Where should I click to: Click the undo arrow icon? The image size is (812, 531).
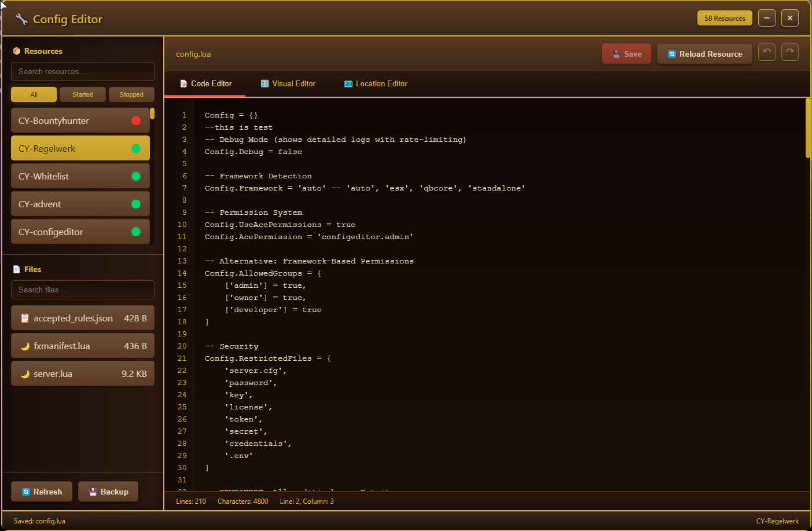click(767, 52)
